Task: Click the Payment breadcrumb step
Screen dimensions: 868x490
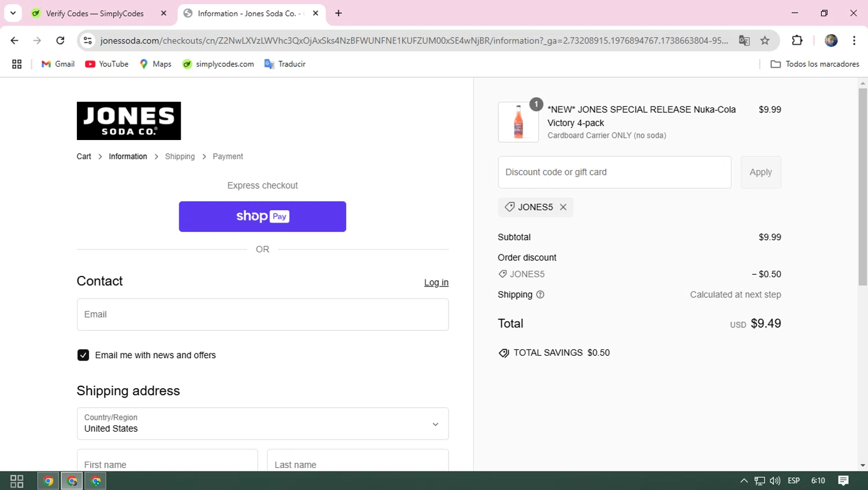Action: point(228,157)
